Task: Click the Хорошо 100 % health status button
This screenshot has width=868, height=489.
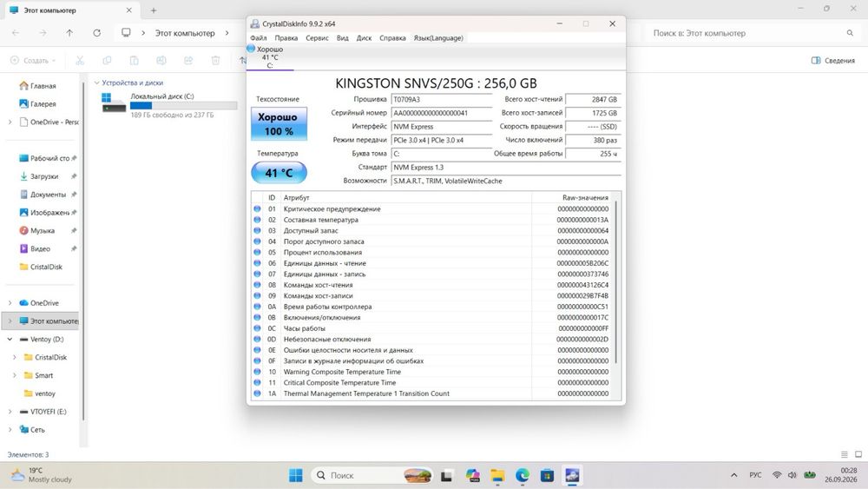Action: point(279,124)
